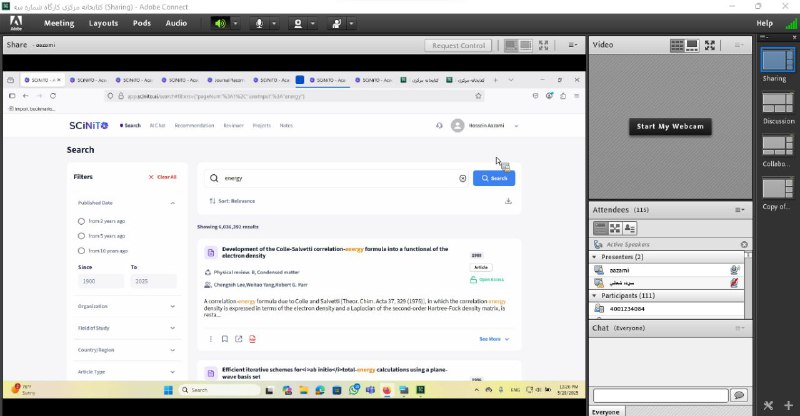
Task: Collapse the Published Date filter
Action: click(x=172, y=203)
